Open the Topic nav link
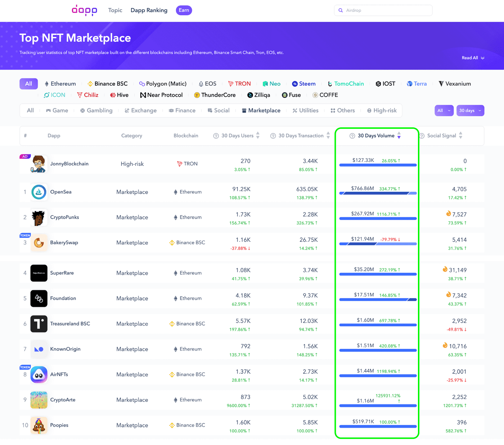 [x=115, y=10]
